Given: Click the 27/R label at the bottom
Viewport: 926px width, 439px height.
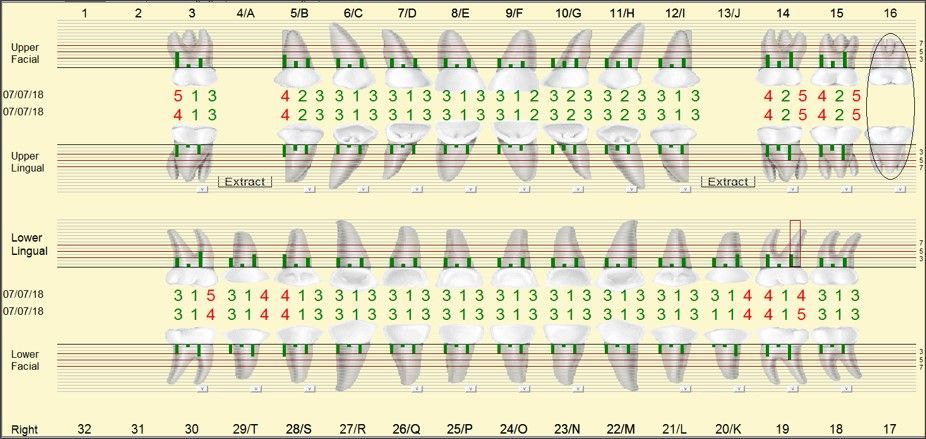Looking at the screenshot, I should (x=353, y=429).
